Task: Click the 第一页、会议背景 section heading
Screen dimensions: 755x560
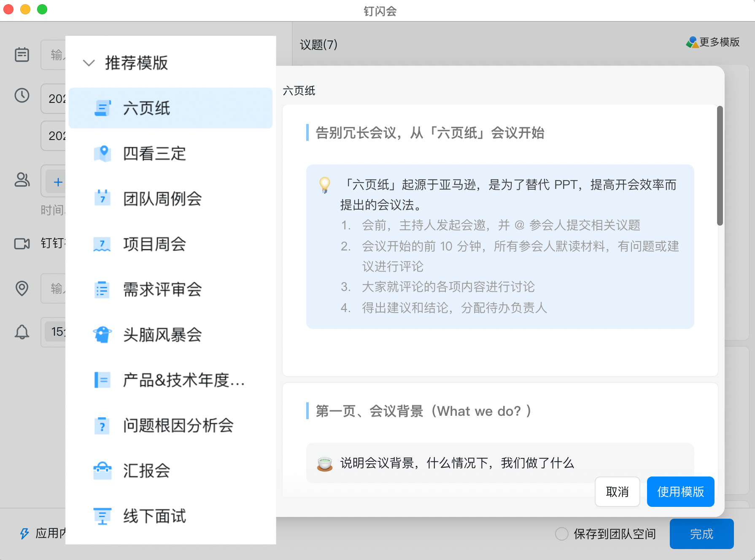Action: [x=423, y=411]
